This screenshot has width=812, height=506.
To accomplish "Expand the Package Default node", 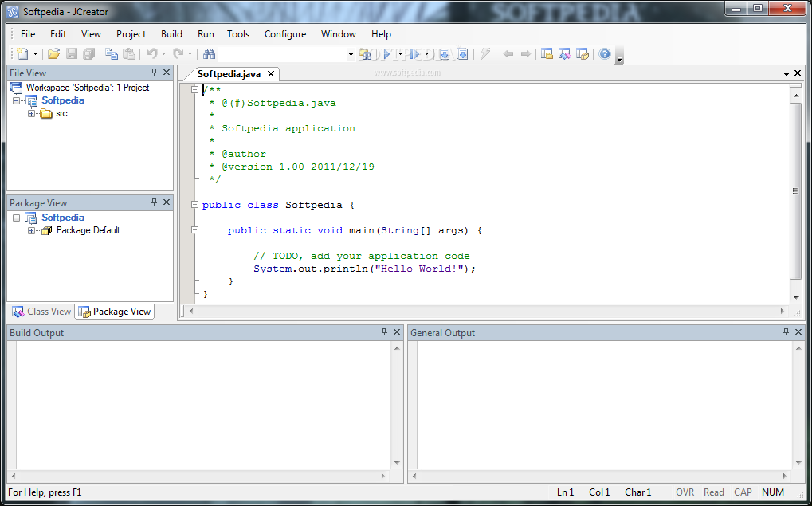I will point(32,230).
